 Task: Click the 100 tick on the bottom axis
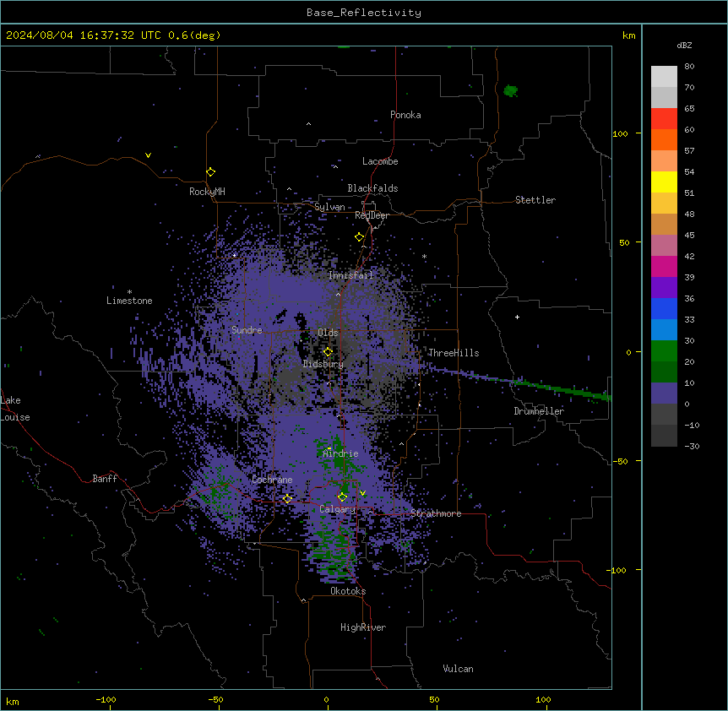coord(543,699)
